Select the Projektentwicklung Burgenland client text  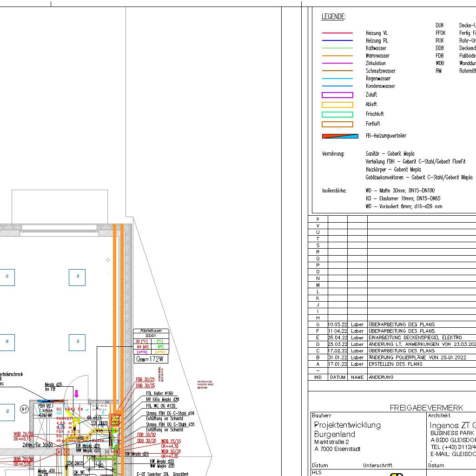click(x=347, y=430)
